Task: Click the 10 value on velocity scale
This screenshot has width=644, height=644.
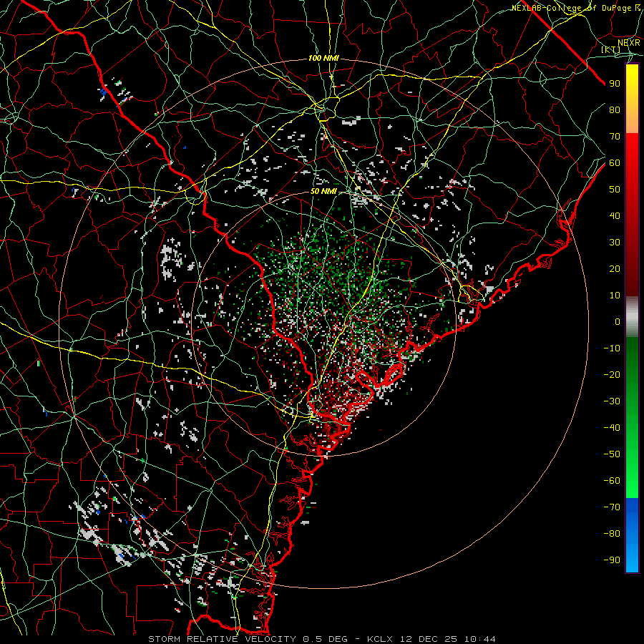Action: coord(615,296)
